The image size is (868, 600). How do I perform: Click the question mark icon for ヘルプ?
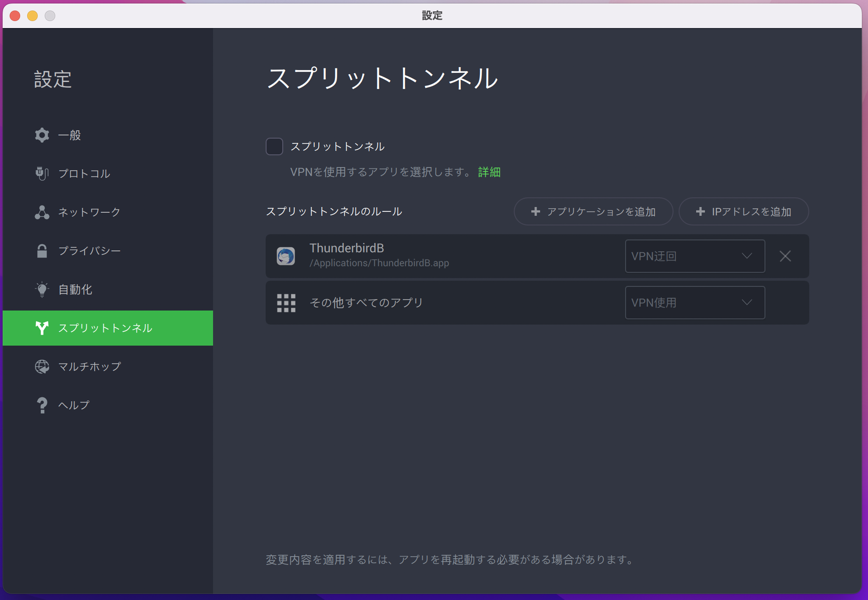(42, 405)
